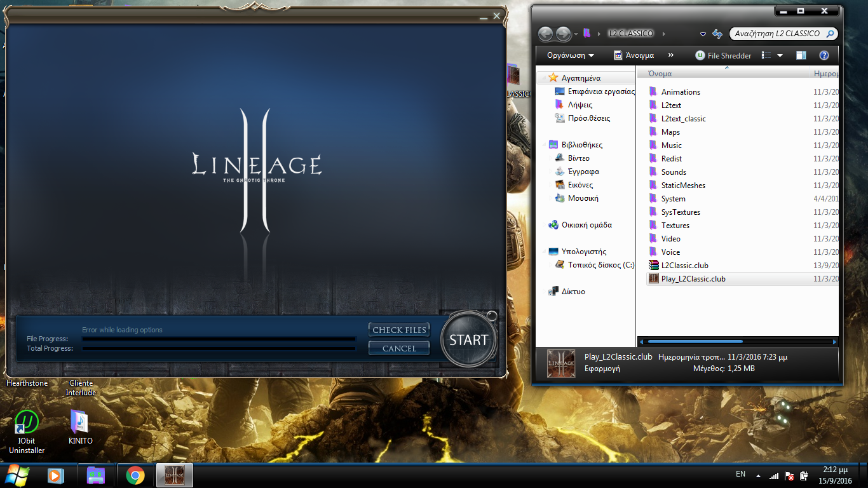
Task: Select the Voice folder
Action: 670,252
